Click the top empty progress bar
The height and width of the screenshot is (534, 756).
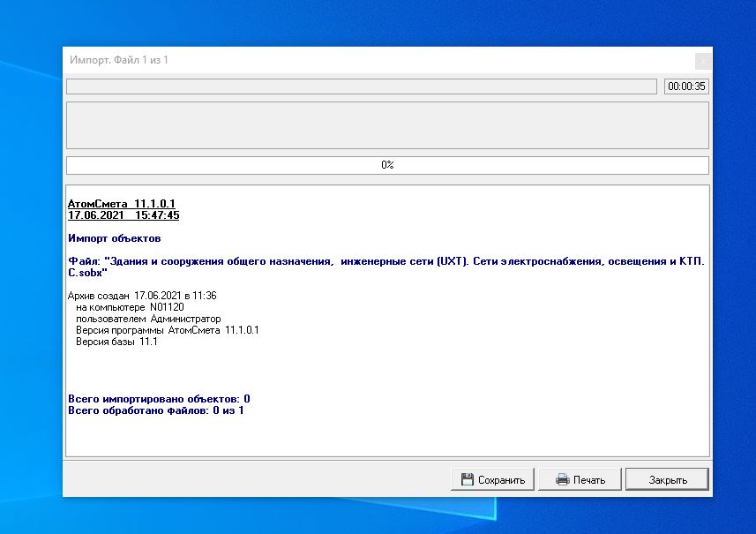pos(362,86)
